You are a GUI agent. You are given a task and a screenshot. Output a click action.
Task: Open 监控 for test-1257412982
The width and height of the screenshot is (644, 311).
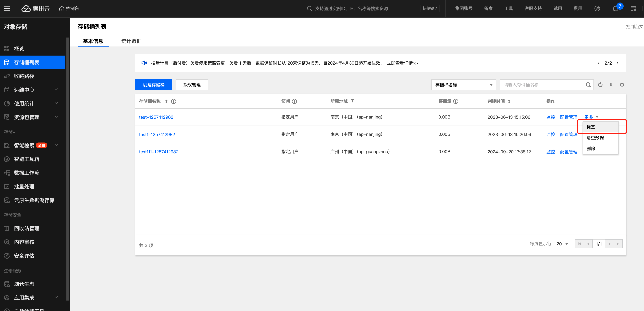pyautogui.click(x=551, y=117)
